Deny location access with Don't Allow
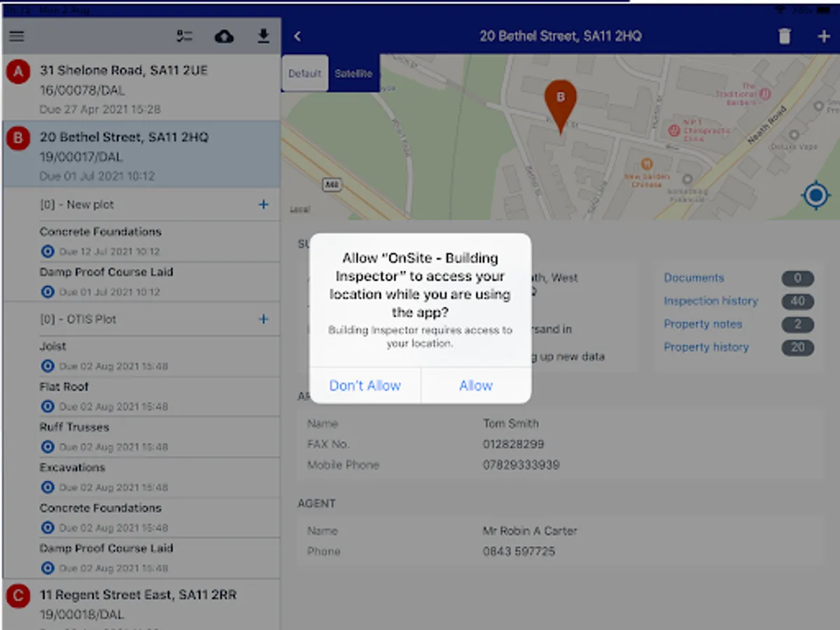The image size is (840, 630). [365, 386]
